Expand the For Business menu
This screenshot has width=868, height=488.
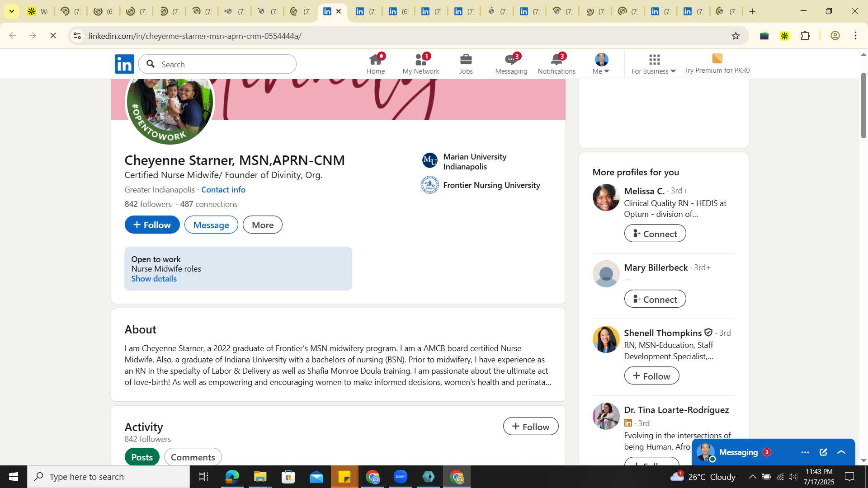(x=654, y=64)
